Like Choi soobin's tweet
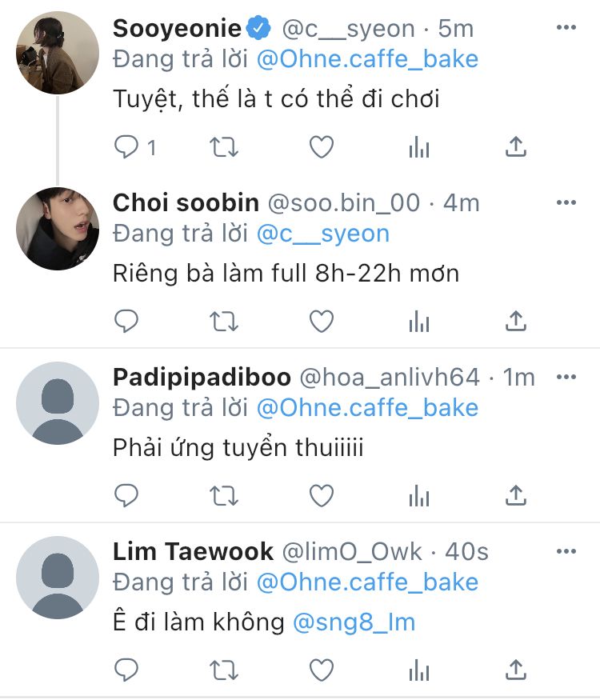Image resolution: width=600 pixels, height=700 pixels. (x=322, y=322)
